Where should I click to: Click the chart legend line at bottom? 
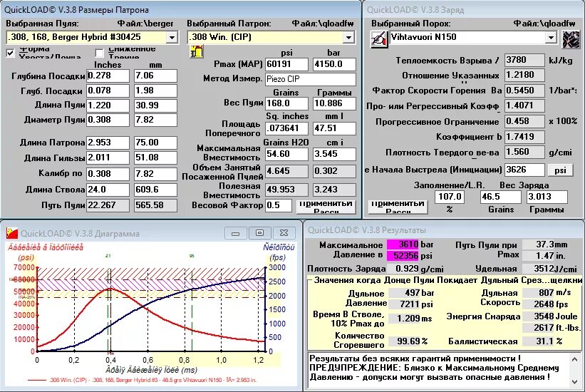coord(142,380)
